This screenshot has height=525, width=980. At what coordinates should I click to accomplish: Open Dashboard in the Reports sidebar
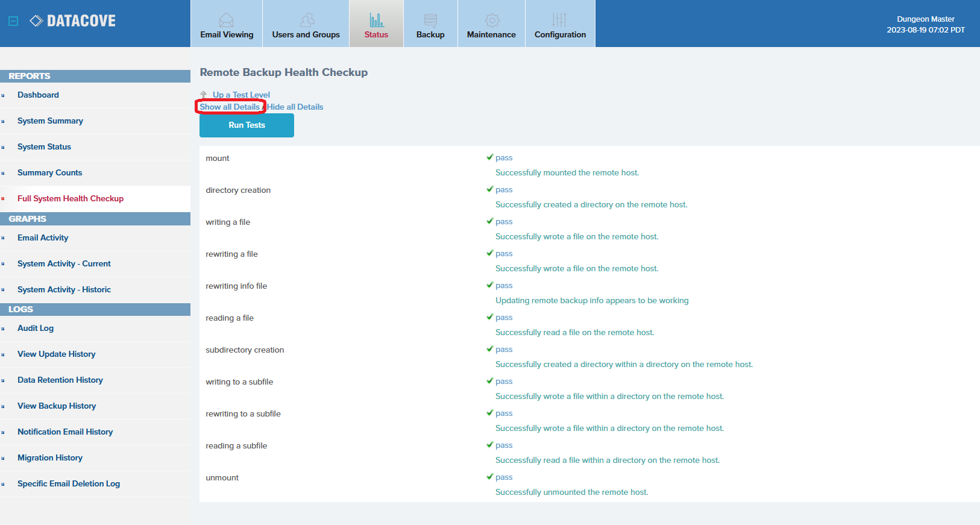pyautogui.click(x=38, y=95)
